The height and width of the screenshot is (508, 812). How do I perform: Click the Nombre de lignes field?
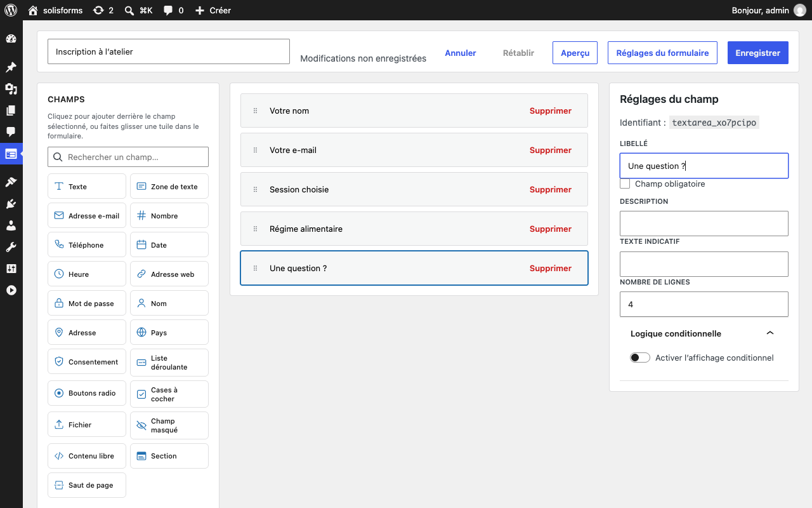(x=704, y=304)
